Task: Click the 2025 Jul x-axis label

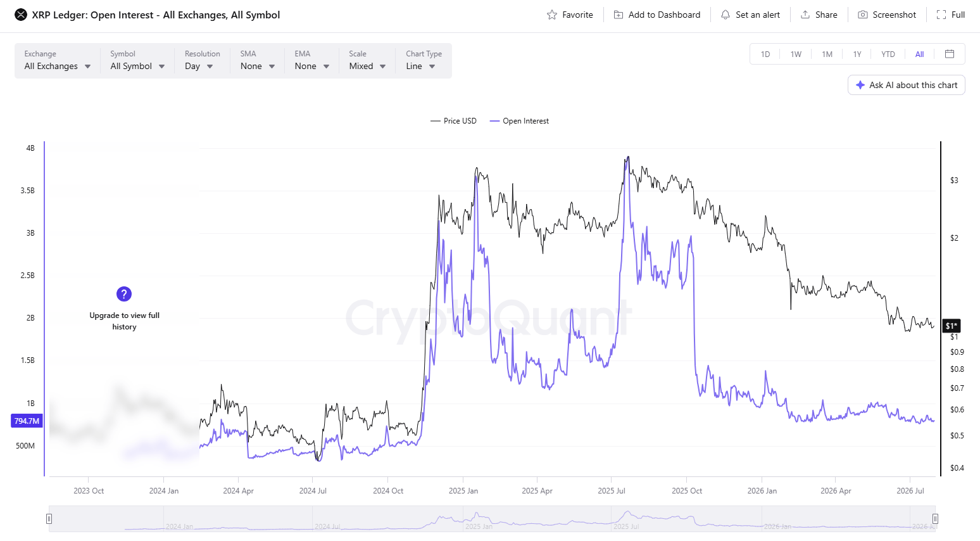Action: [612, 491]
